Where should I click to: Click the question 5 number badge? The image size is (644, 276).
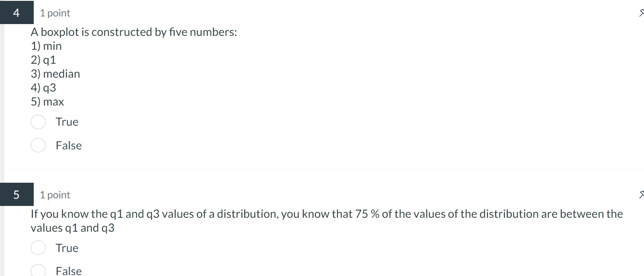tap(16, 195)
